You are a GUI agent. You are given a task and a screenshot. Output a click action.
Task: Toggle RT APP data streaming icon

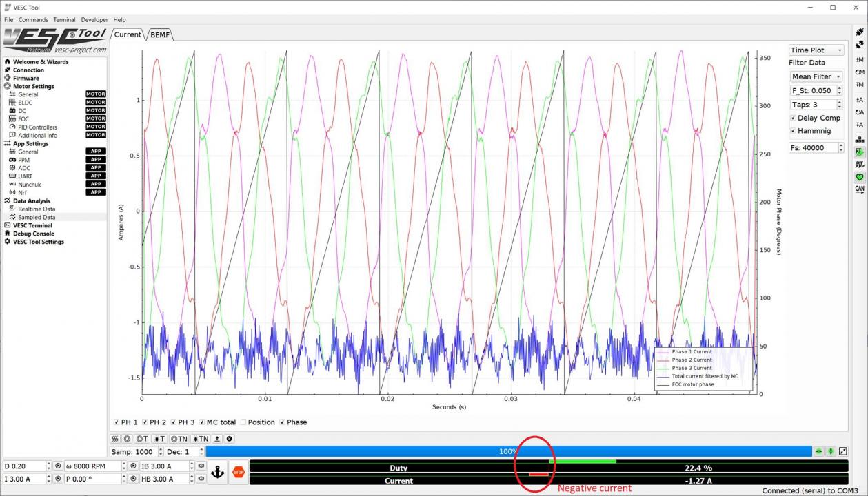pyautogui.click(x=859, y=164)
